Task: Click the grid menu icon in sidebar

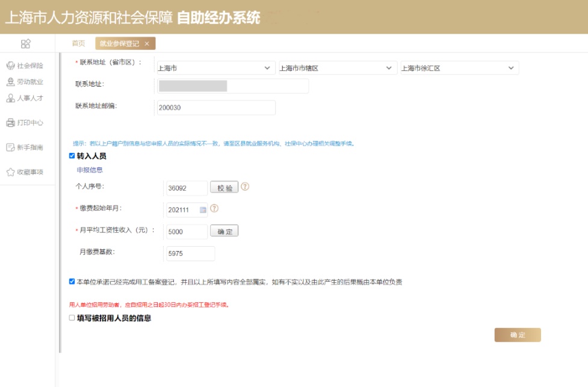Action: click(25, 43)
